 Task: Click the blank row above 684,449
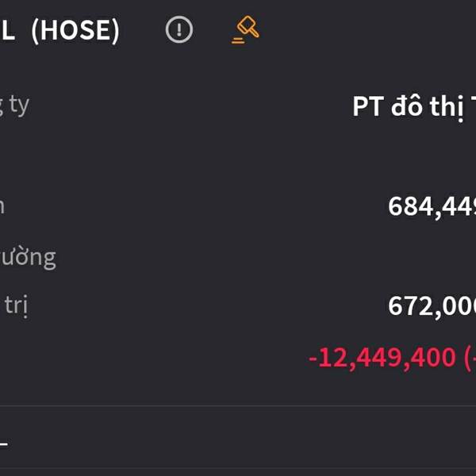click(x=238, y=156)
